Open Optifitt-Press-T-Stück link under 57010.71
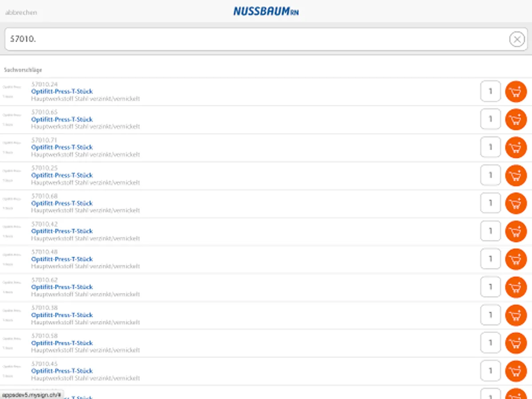The image size is (532, 399). [x=62, y=147]
